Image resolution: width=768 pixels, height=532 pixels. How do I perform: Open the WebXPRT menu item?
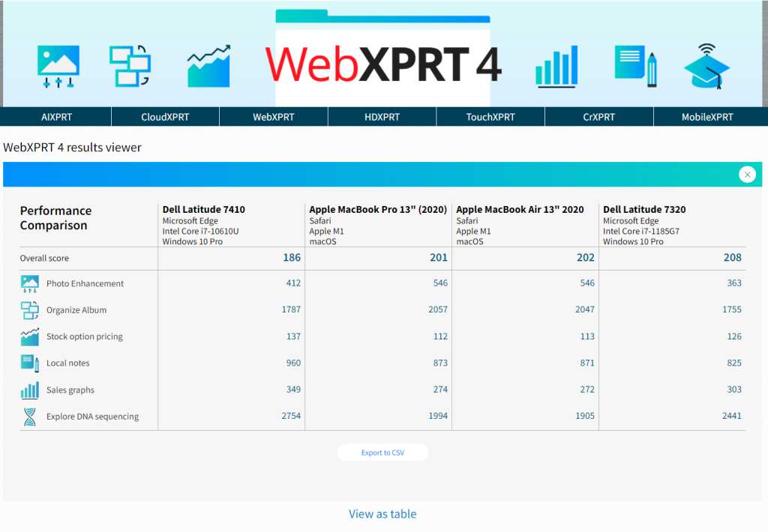click(273, 117)
